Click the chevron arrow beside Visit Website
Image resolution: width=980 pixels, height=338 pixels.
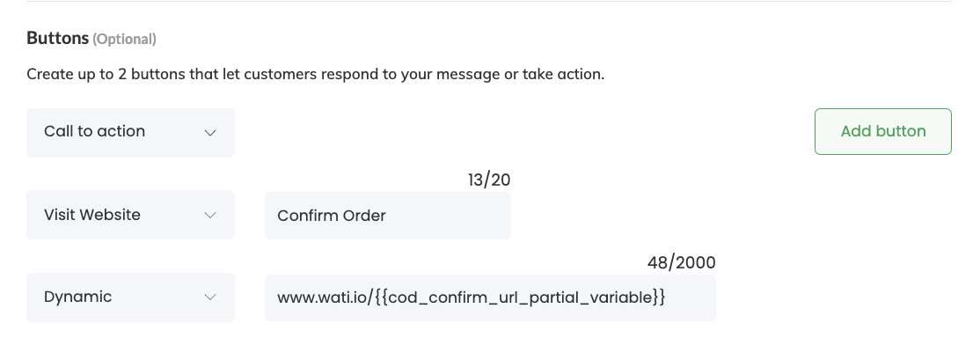tap(210, 216)
